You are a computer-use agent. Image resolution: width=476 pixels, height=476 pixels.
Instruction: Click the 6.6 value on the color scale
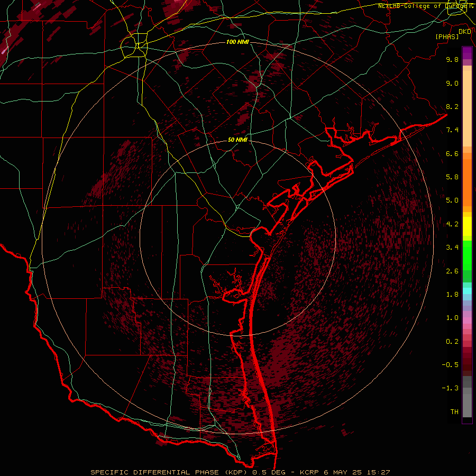452,153
